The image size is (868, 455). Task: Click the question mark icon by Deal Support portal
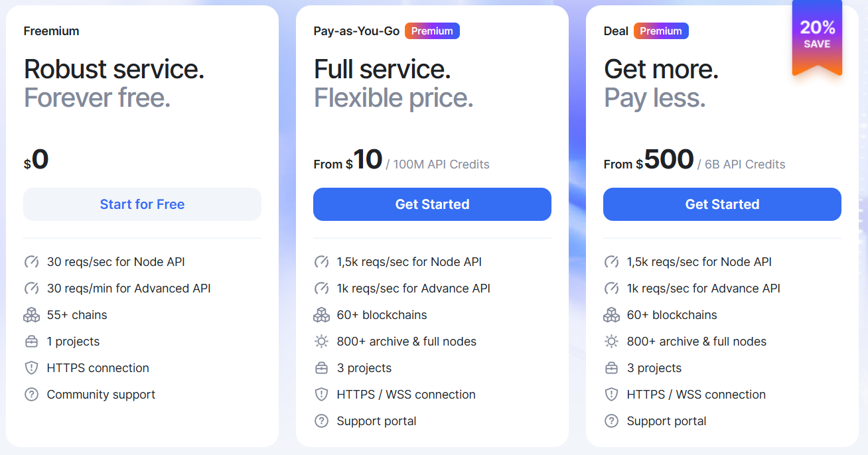coord(611,421)
